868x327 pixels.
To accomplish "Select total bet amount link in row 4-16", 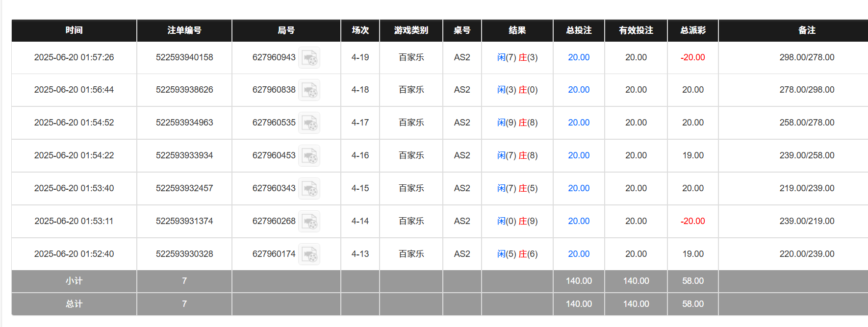I will pos(579,155).
